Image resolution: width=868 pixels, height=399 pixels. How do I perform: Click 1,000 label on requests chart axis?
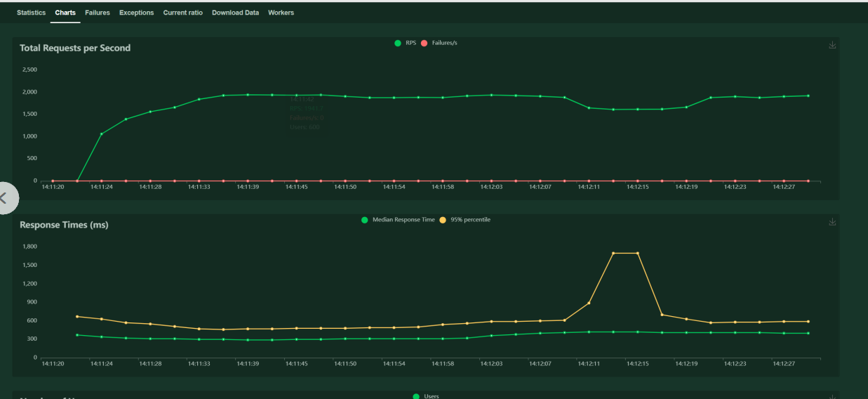point(29,136)
